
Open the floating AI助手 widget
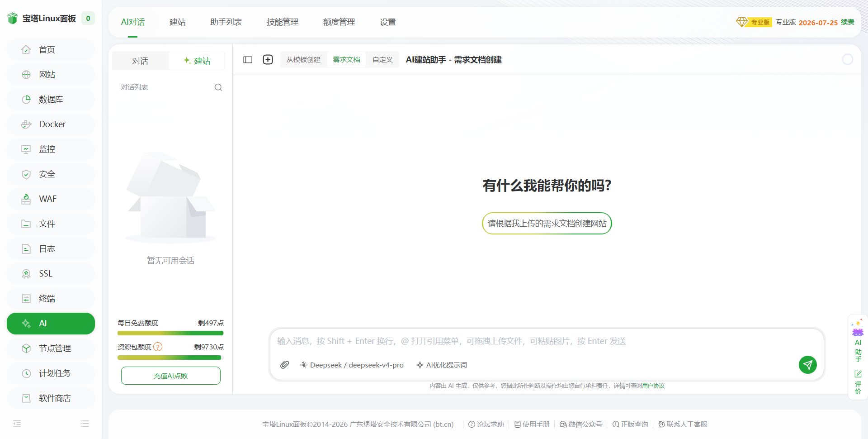pos(858,340)
